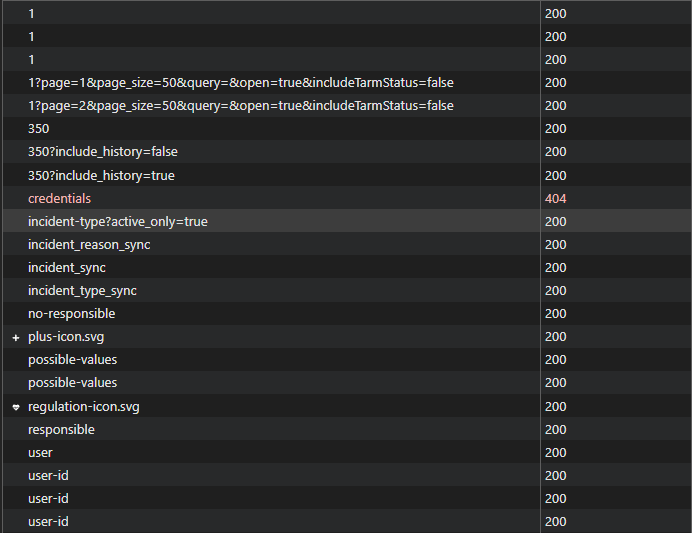Select the user request entry
The height and width of the screenshot is (533, 692).
pyautogui.click(x=40, y=453)
